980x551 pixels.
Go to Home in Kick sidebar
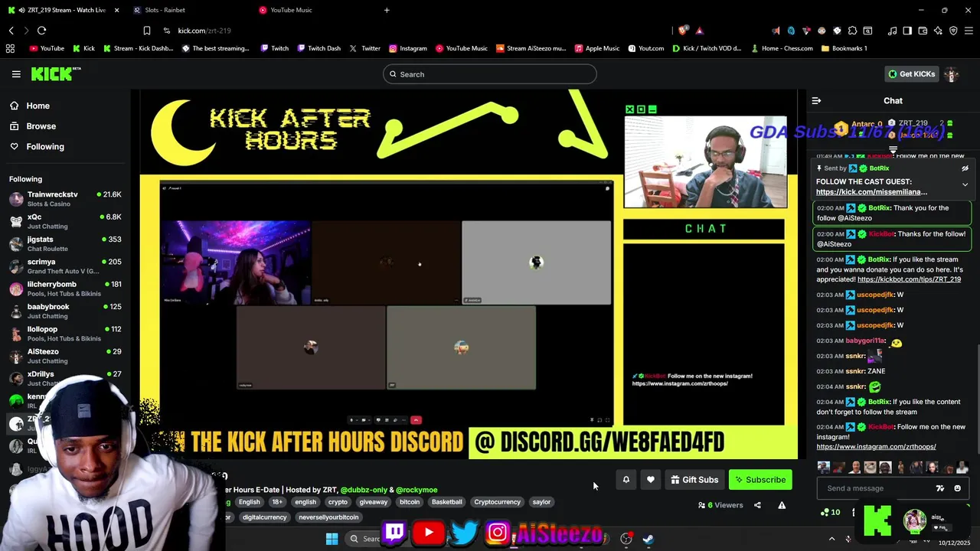tap(30, 106)
